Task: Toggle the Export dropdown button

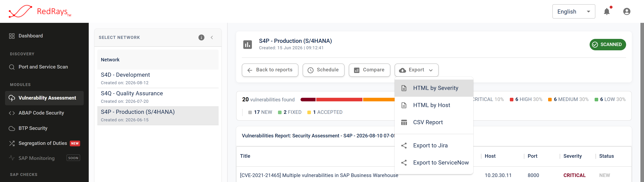Action: [x=416, y=70]
